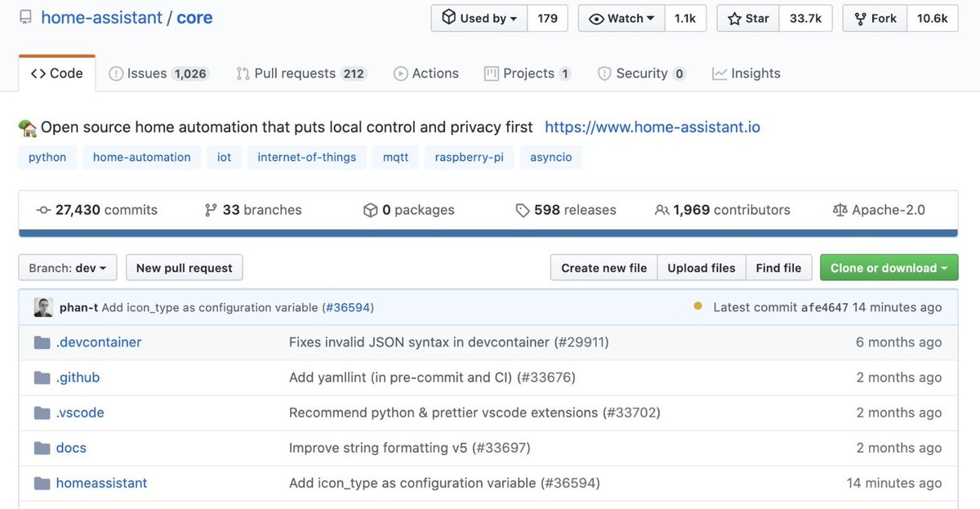Select the python topic tag

click(x=47, y=157)
